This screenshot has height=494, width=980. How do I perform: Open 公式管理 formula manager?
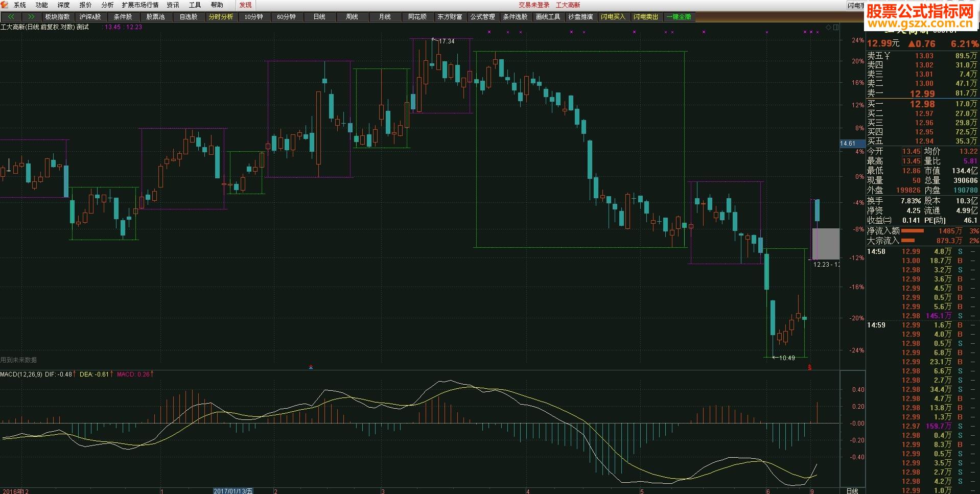click(483, 17)
